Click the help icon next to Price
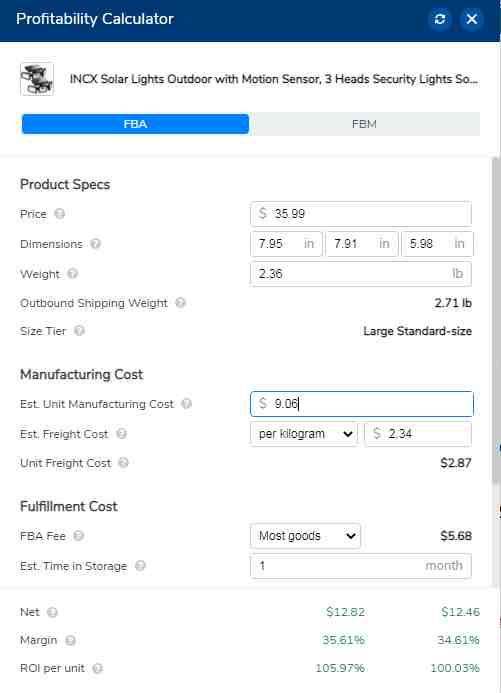This screenshot has height=693, width=501. 60,214
